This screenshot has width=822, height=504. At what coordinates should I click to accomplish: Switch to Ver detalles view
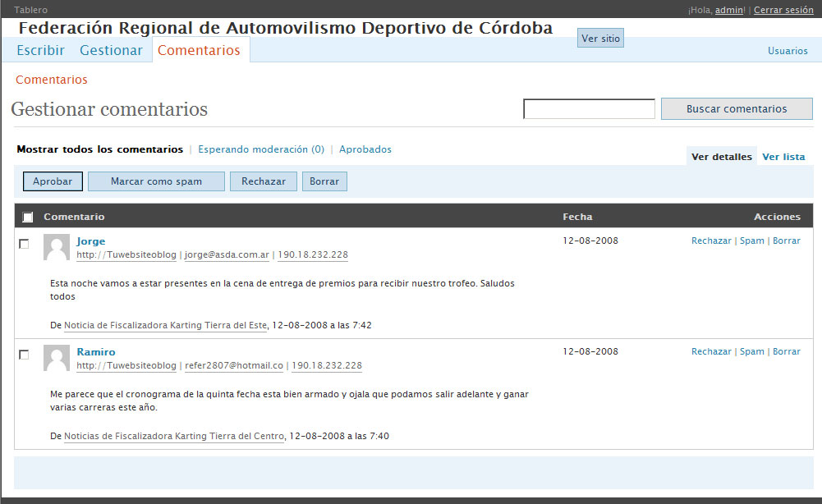point(721,157)
